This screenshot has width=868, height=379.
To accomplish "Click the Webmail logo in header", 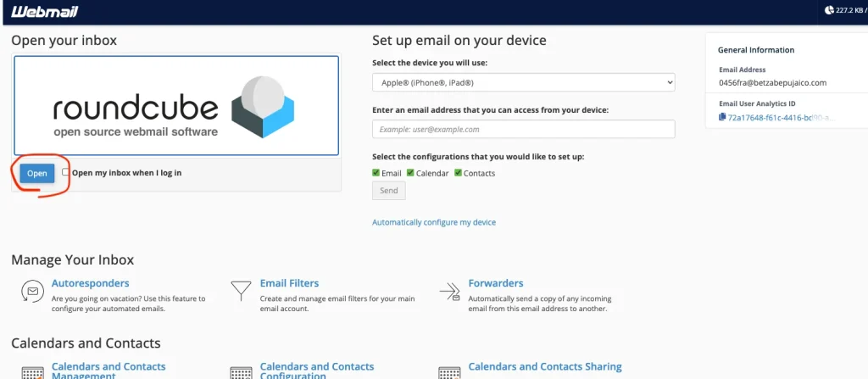I will (x=45, y=12).
